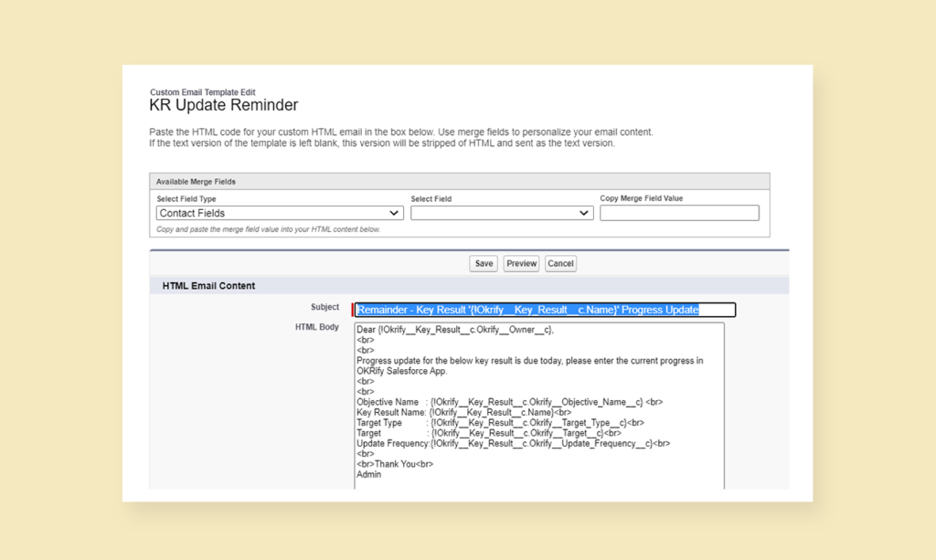Image resolution: width=936 pixels, height=560 pixels.
Task: Click the HTML Email Content section header
Action: tap(209, 285)
